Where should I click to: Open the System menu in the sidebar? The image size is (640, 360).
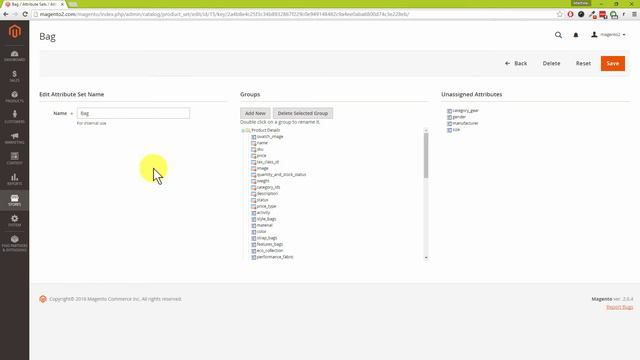coord(15,220)
